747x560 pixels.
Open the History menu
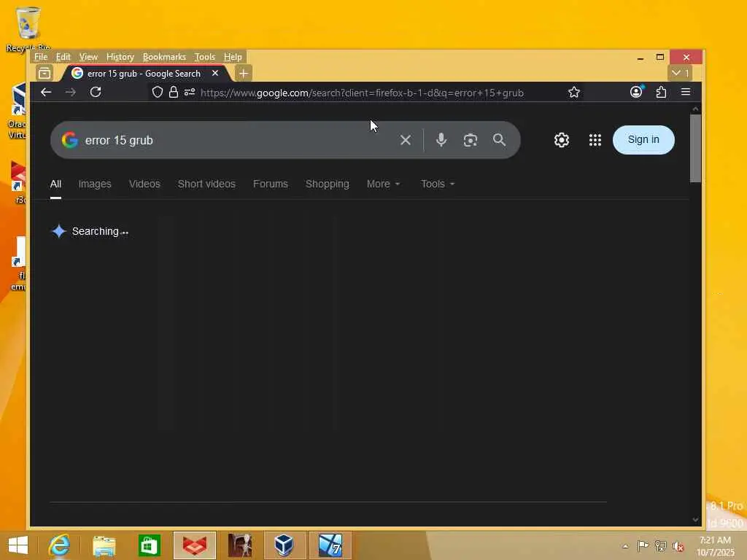[120, 57]
